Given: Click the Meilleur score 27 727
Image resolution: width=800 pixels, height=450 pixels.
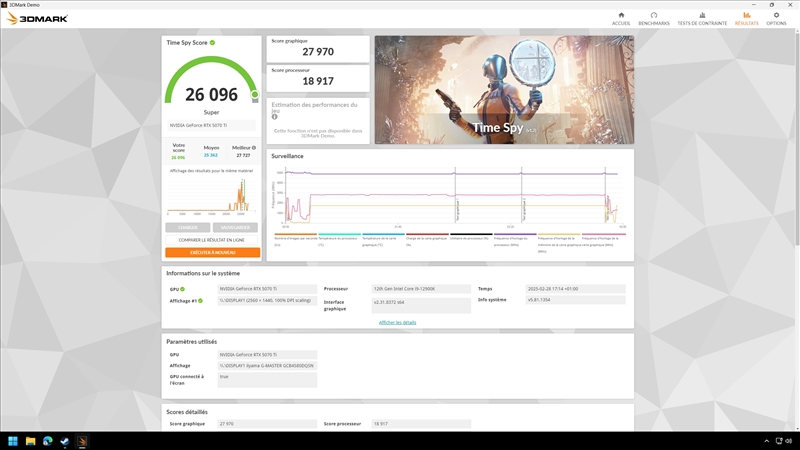Looking at the screenshot, I should [243, 155].
